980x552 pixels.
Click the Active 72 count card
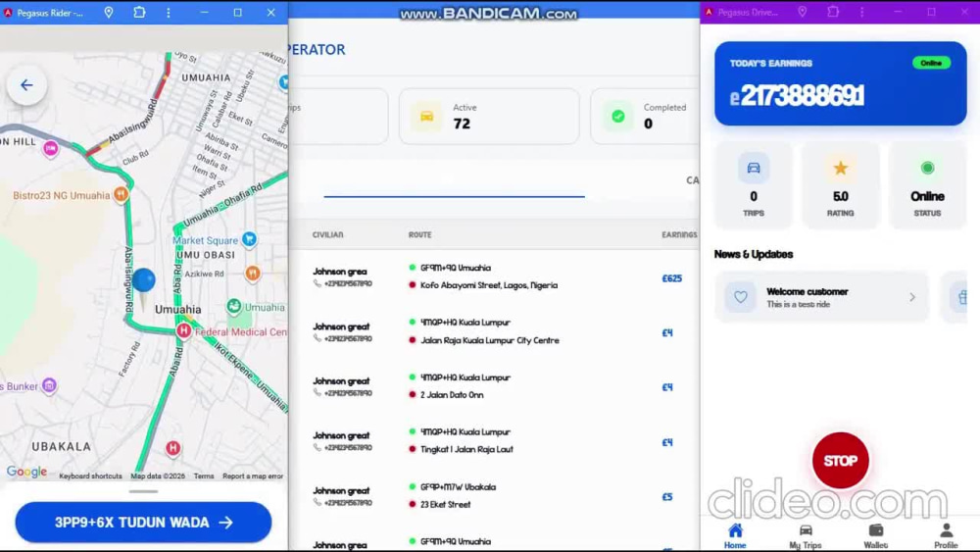point(489,117)
